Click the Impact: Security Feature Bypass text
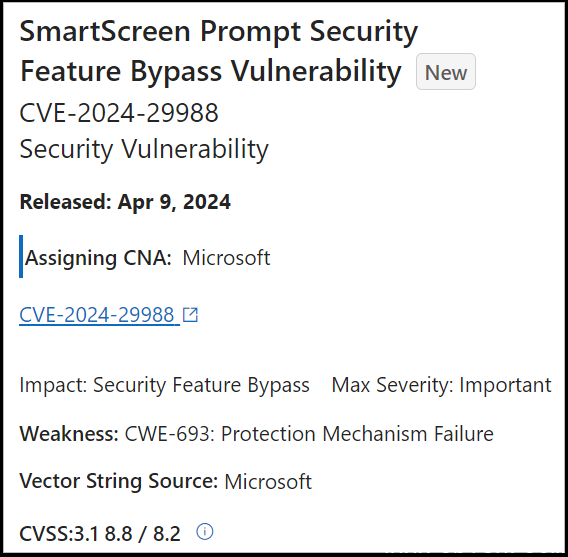 pos(164,385)
